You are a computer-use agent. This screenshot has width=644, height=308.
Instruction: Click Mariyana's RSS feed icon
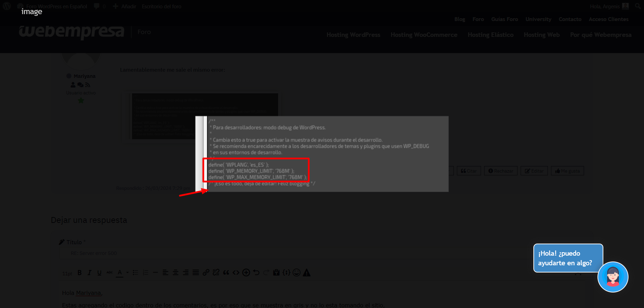(x=88, y=85)
